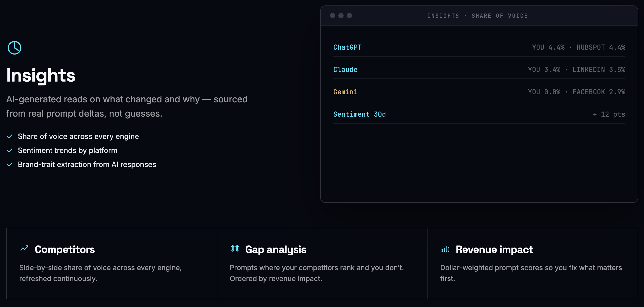Click the '+ 12 pts' sentiment value
Viewport: 644px width, 307px height.
609,114
